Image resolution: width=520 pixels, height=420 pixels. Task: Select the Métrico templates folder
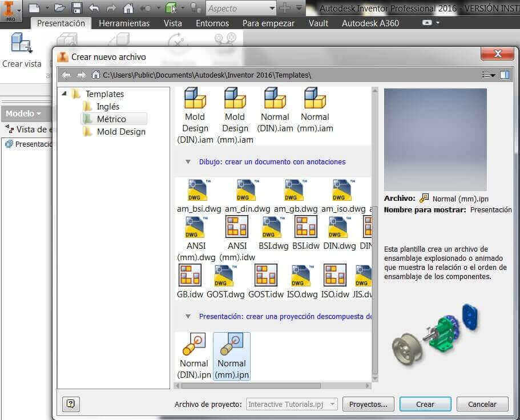[114, 119]
